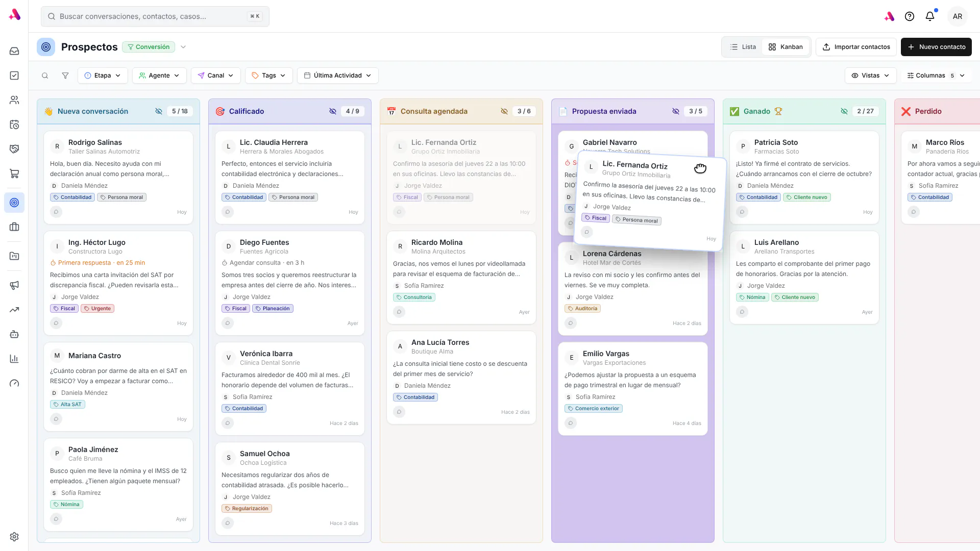This screenshot has height=551, width=980.
Task: Open the trending line analytics sidebar icon
Action: (14, 310)
